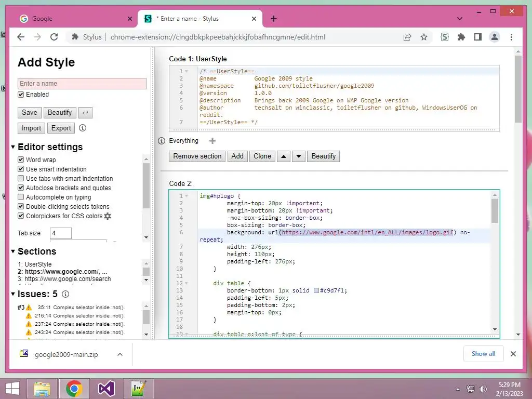Image resolution: width=532 pixels, height=399 pixels.
Task: Click the Export button
Action: coord(61,128)
